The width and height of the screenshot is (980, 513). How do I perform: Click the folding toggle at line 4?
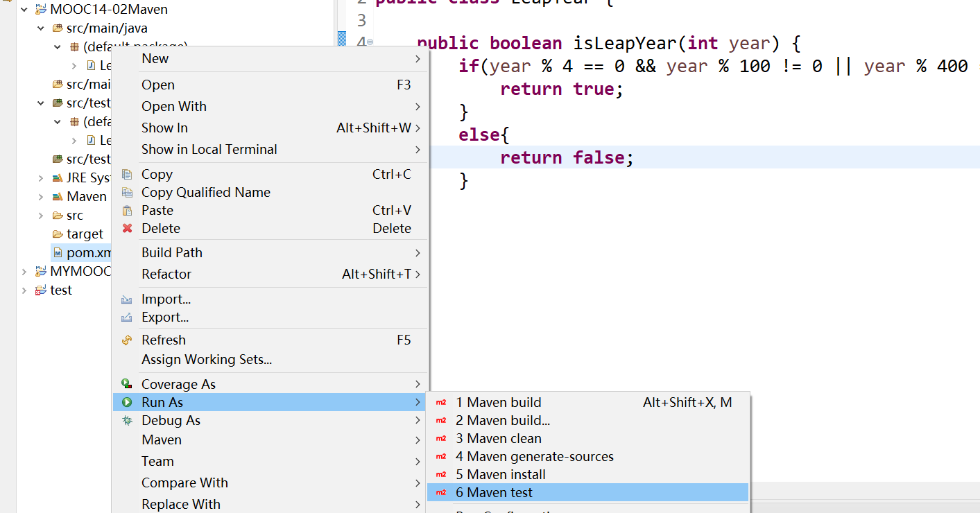click(x=370, y=42)
